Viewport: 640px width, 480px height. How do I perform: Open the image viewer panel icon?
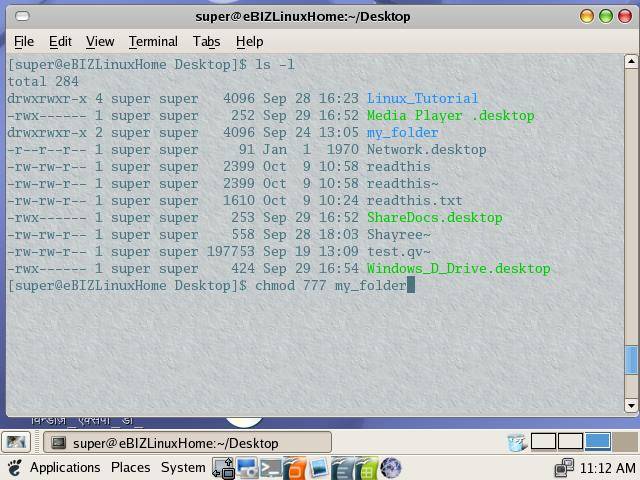pos(319,468)
